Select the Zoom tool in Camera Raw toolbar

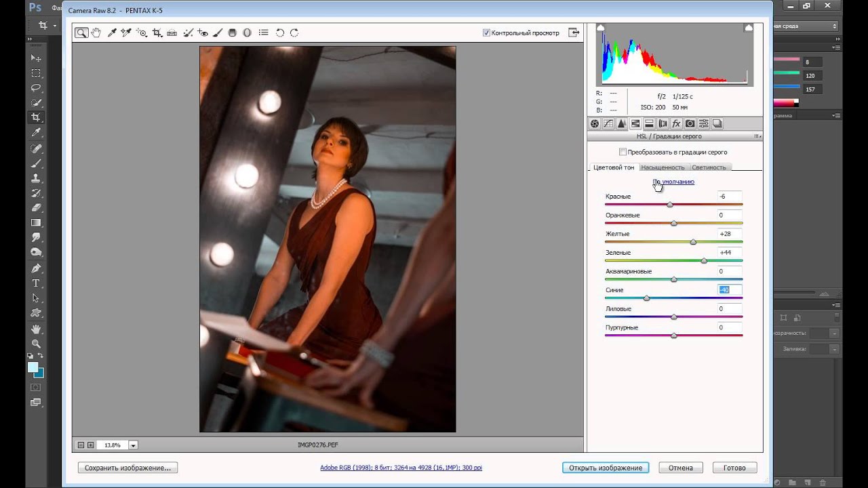[81, 33]
